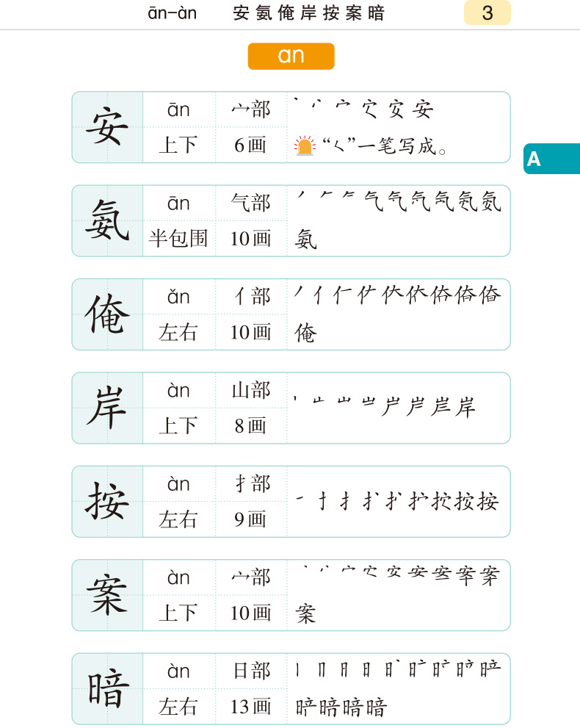Click the large 俺 character tile
580x728 pixels.
coord(107,314)
